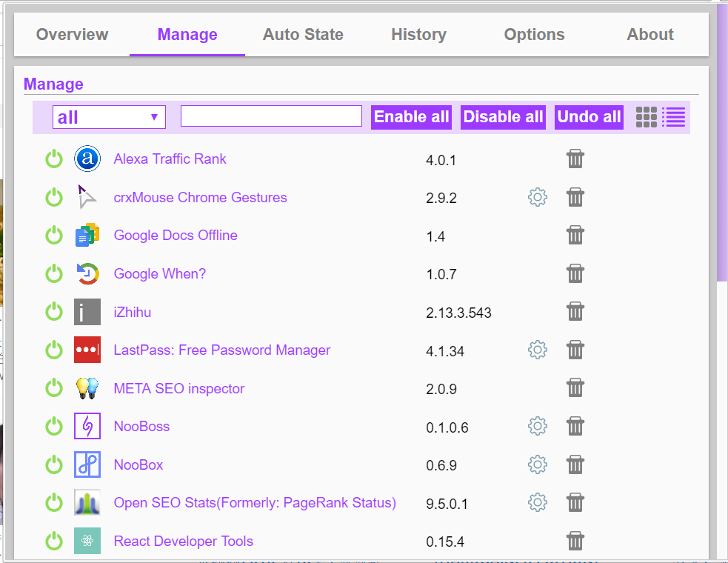
Task: Open the History tab
Action: [418, 34]
